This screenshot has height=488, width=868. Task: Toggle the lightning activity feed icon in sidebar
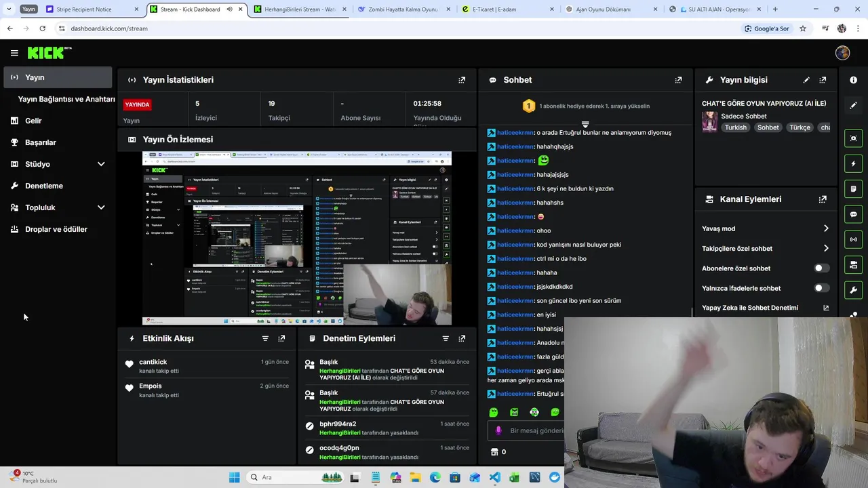coord(853,163)
